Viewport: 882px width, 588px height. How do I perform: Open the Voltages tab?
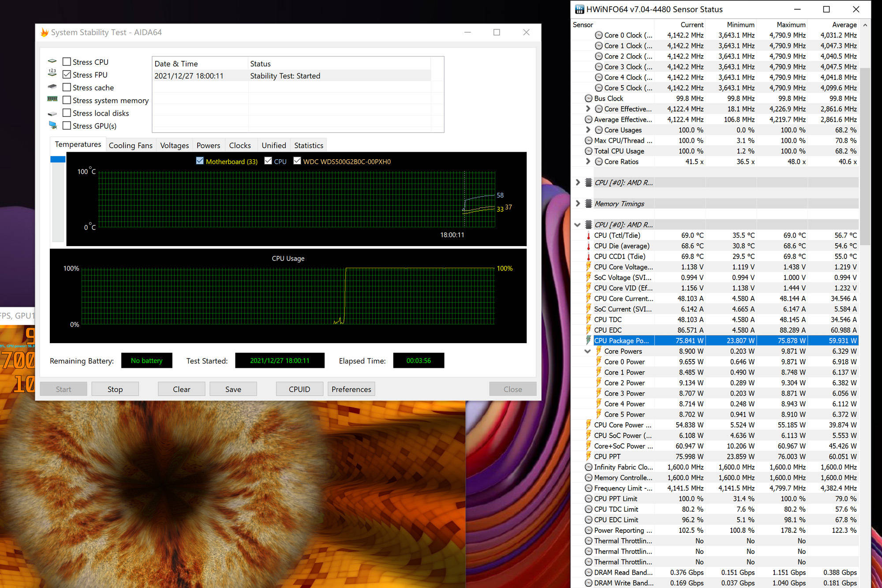coord(174,145)
